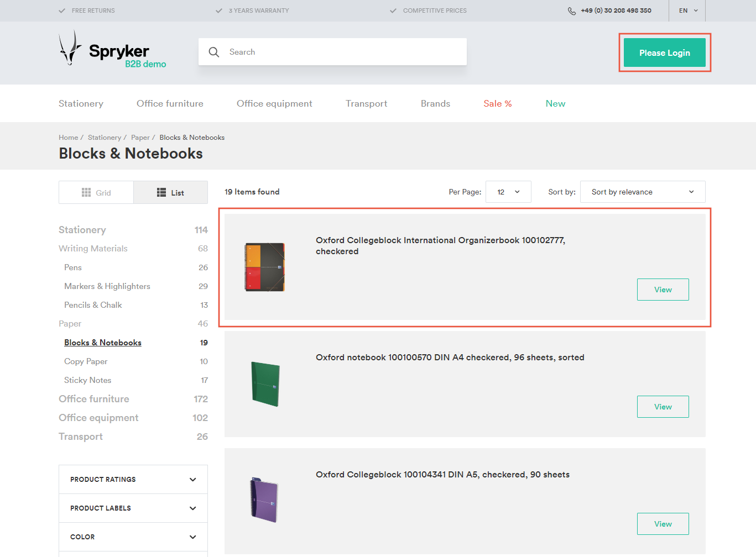Click Oxford Collegeblock 100104341 title text
Viewport: 756px width, 557px height.
coord(442,475)
